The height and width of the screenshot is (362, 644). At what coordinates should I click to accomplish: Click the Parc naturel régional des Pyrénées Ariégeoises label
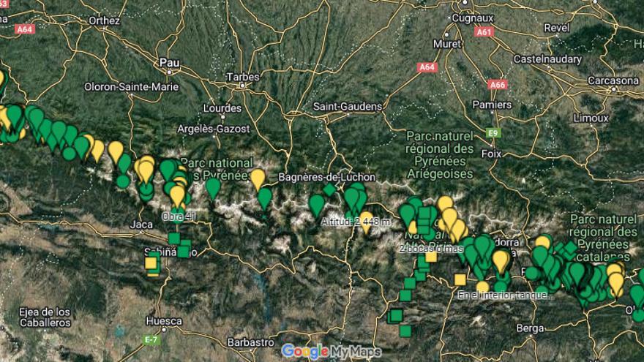[x=440, y=155]
